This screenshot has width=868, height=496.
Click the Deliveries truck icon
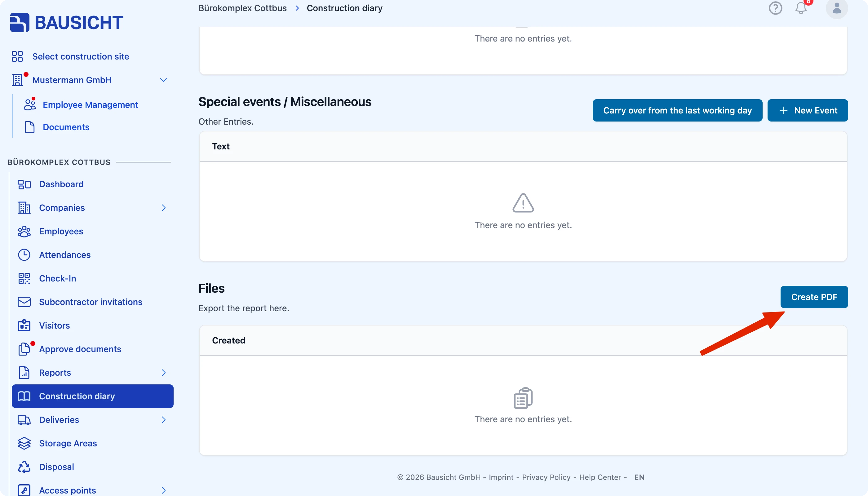[x=24, y=420]
